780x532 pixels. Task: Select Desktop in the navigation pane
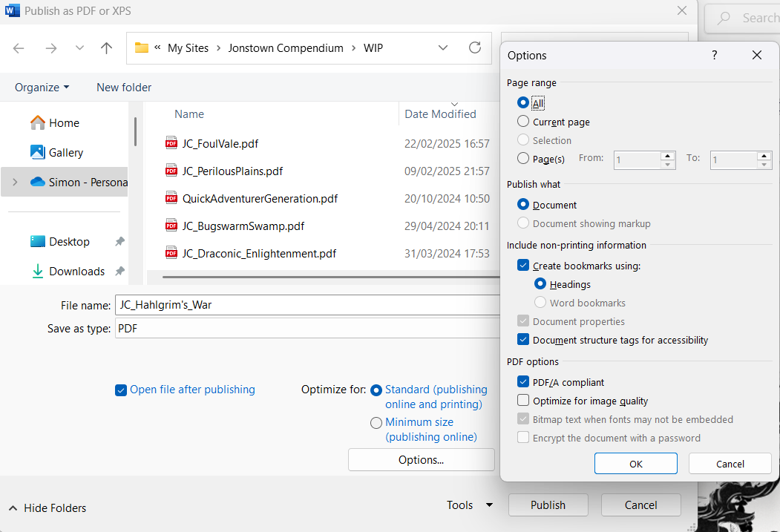click(69, 242)
